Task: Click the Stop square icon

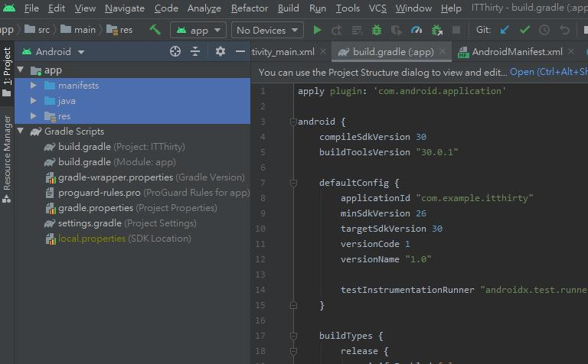Action: [456, 30]
